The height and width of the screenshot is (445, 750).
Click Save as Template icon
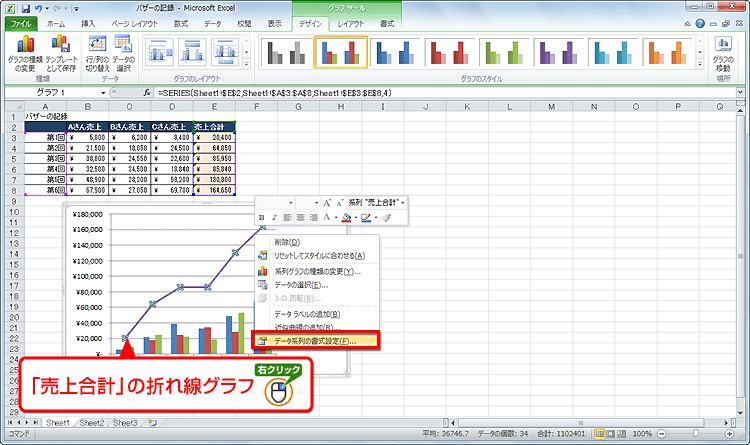[61, 54]
